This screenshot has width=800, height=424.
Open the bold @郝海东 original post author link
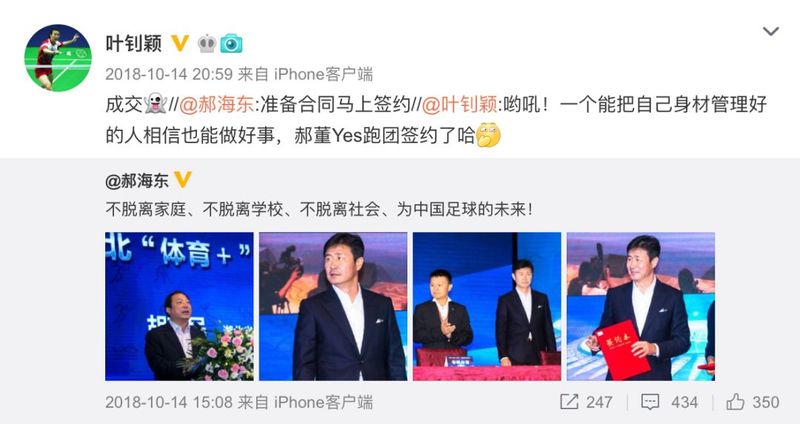pos(137,181)
